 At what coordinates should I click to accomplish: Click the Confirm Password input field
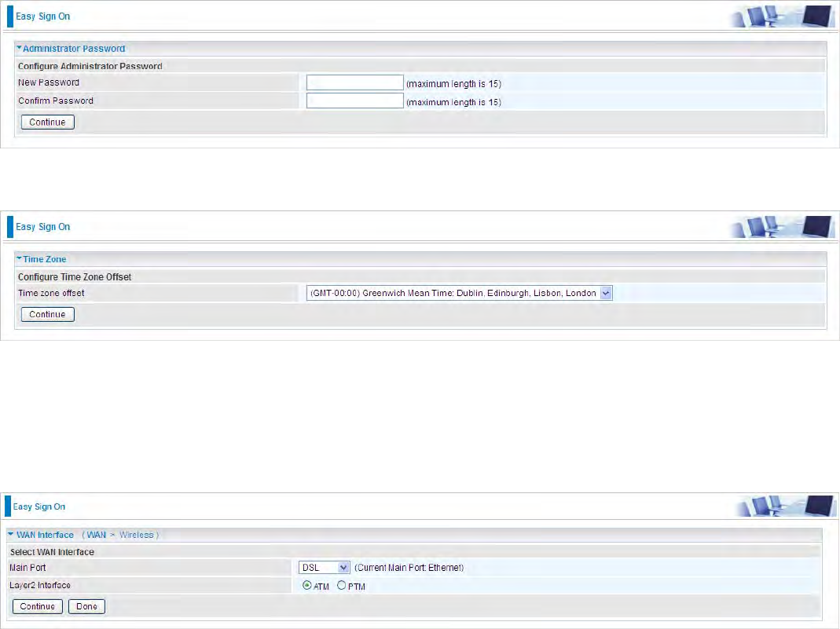[354, 101]
